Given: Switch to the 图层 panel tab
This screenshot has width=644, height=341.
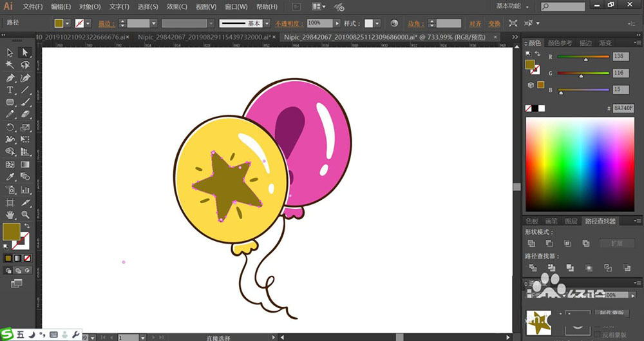Looking at the screenshot, I should [571, 221].
